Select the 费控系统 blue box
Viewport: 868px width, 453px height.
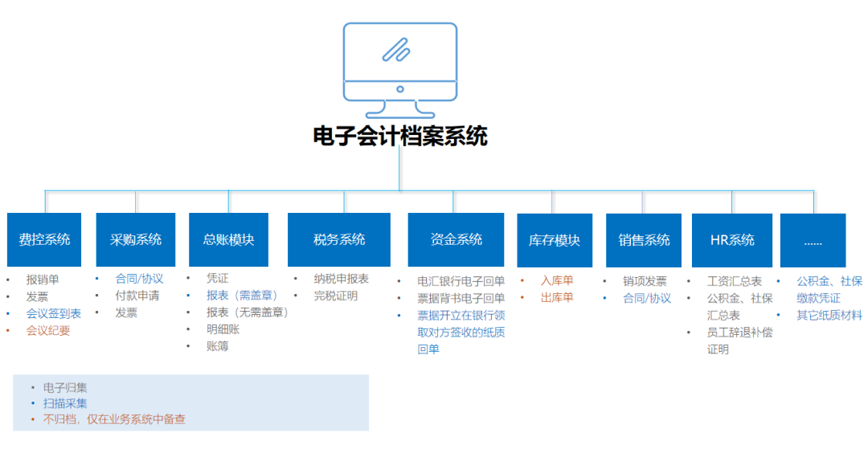click(x=44, y=239)
